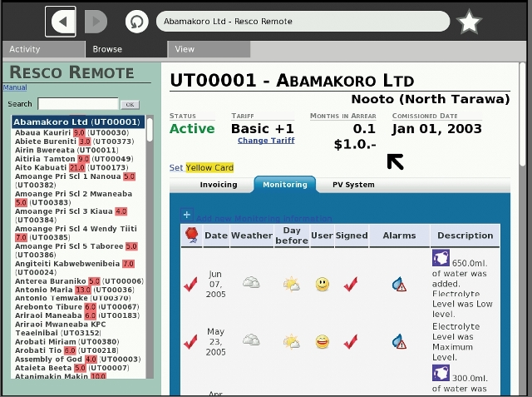Bookmark the page with the star icon

click(470, 22)
